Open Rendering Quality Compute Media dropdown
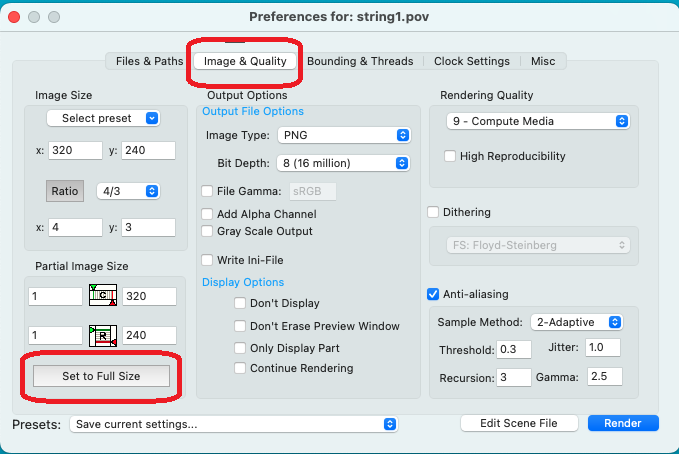This screenshot has height=454, width=679. tap(538, 121)
